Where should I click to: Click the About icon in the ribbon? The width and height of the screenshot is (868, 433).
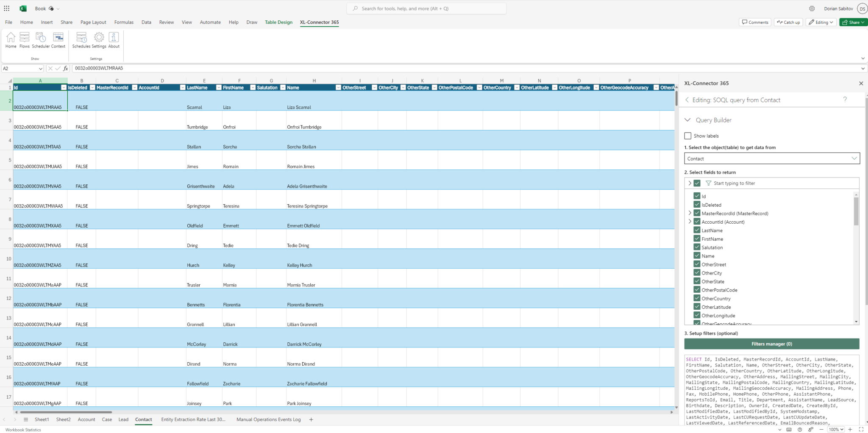click(114, 40)
